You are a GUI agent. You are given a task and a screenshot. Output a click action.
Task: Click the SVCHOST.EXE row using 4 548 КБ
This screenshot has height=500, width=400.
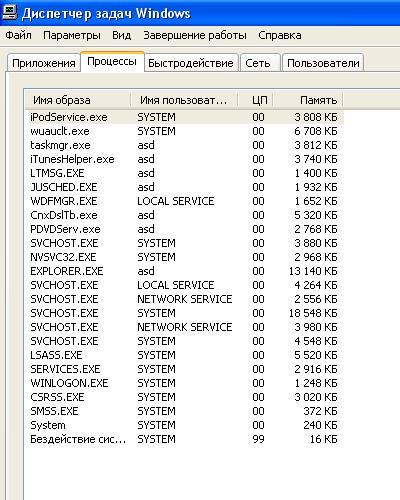184,341
